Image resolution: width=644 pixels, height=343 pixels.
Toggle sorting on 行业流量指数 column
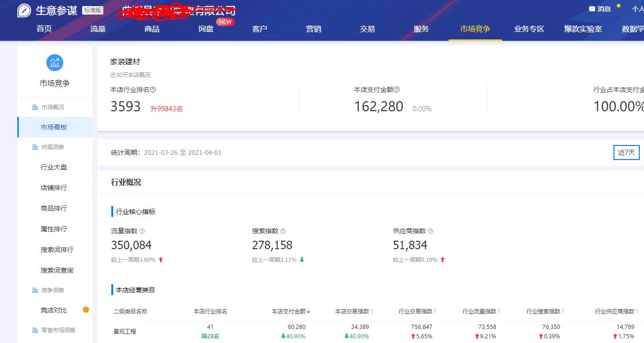(x=499, y=311)
